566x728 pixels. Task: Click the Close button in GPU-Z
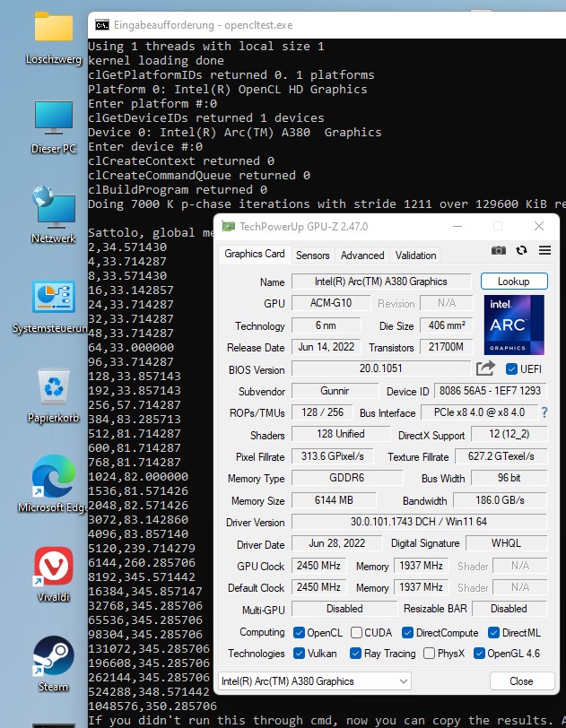click(x=521, y=681)
